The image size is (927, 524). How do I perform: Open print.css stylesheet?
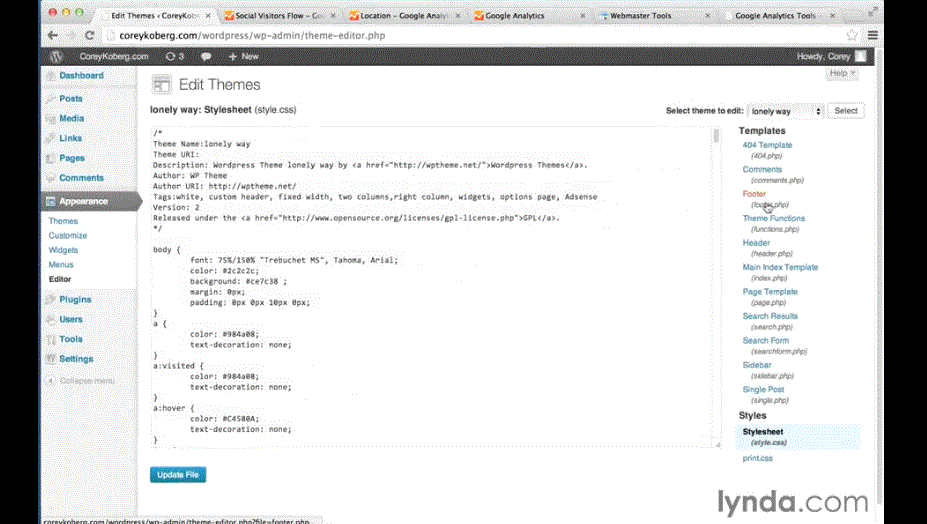(x=757, y=458)
